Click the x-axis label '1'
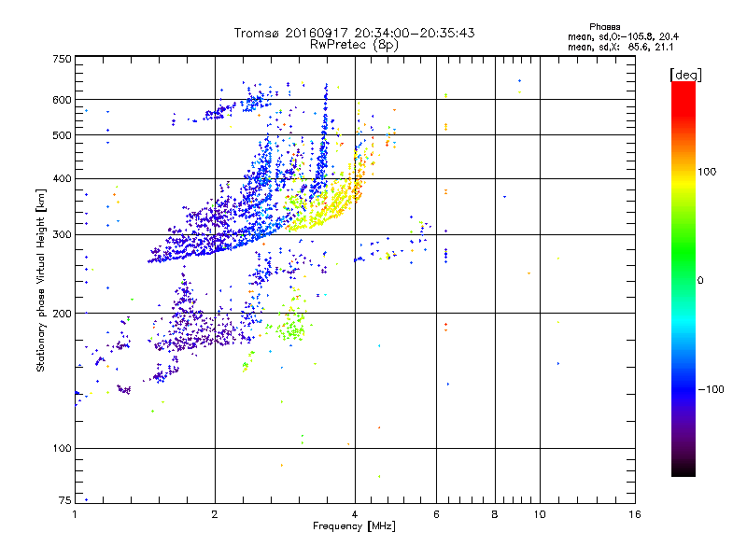 pyautogui.click(x=75, y=514)
